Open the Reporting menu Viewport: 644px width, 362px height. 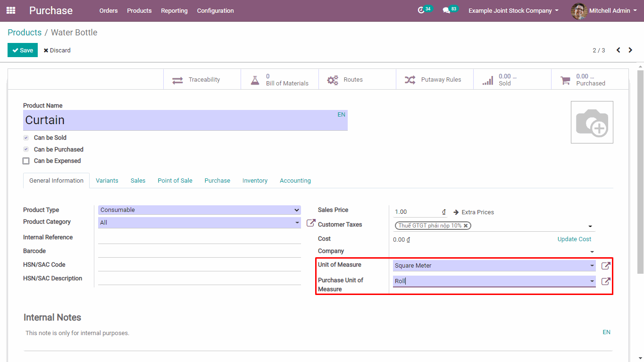[x=174, y=10]
